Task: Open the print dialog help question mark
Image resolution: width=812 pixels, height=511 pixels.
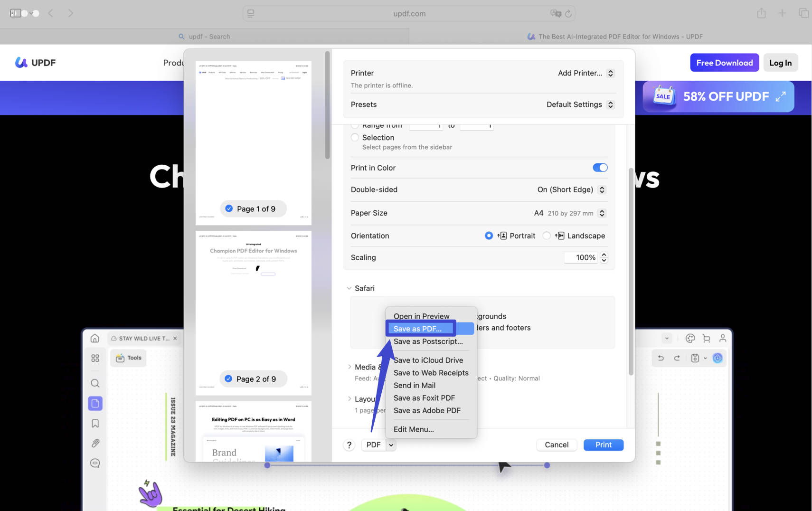Action: (349, 445)
